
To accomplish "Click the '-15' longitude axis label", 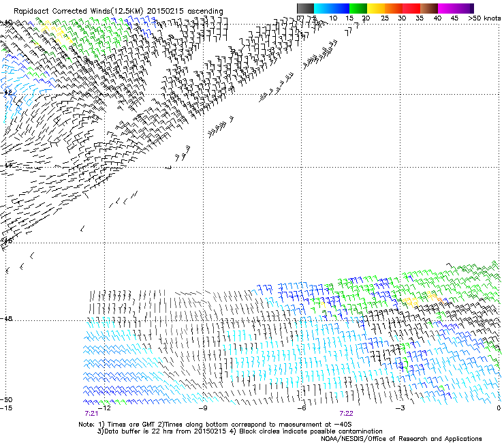I will (x=6, y=408).
